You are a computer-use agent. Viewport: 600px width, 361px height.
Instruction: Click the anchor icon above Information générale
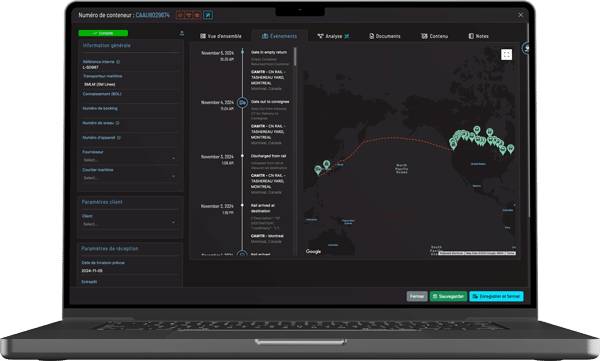182,33
